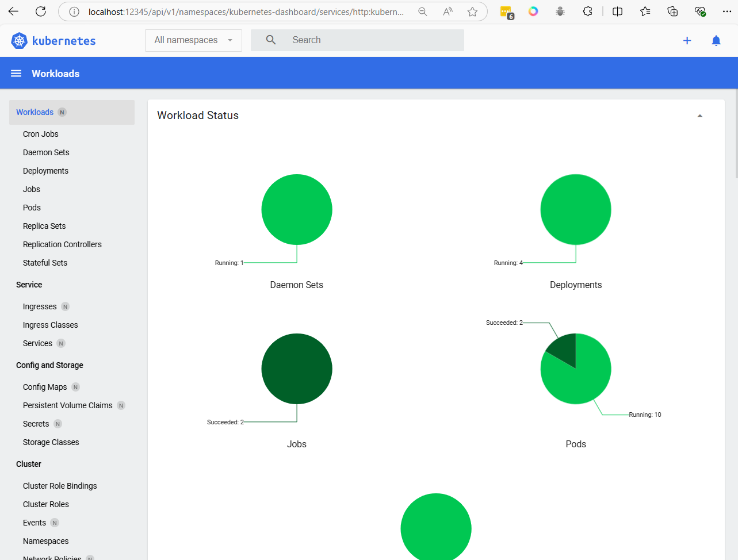
Task: Go back with browser back arrow
Action: [x=13, y=11]
